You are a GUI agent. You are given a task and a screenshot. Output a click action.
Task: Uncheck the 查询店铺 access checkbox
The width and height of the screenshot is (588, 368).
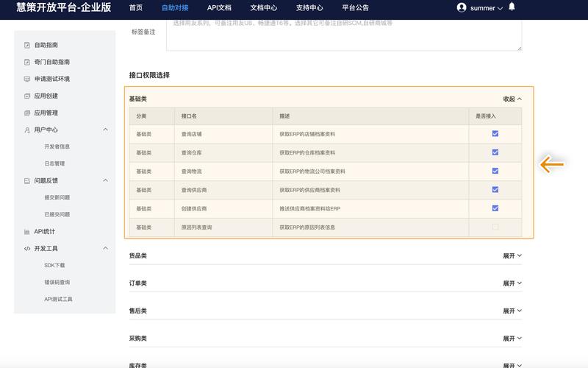[495, 134]
